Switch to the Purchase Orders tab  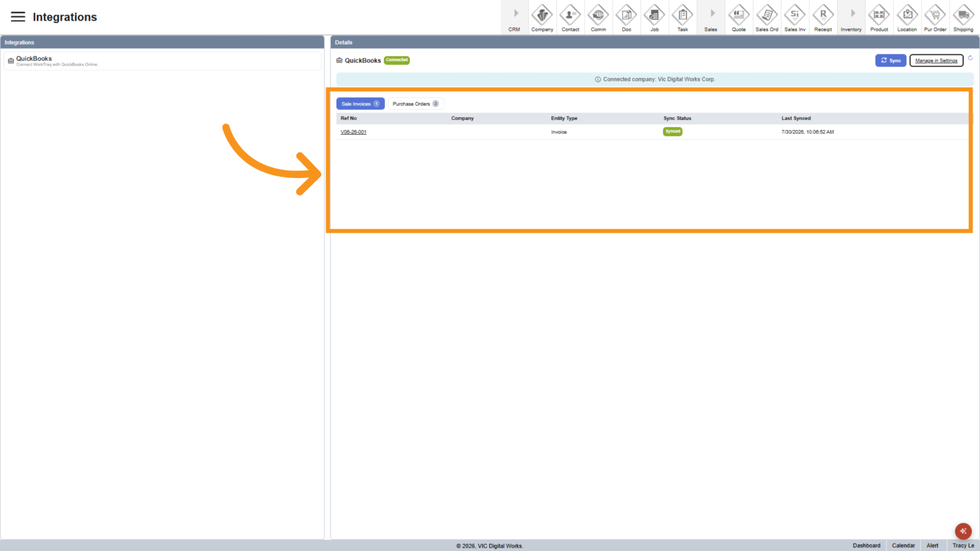(415, 104)
